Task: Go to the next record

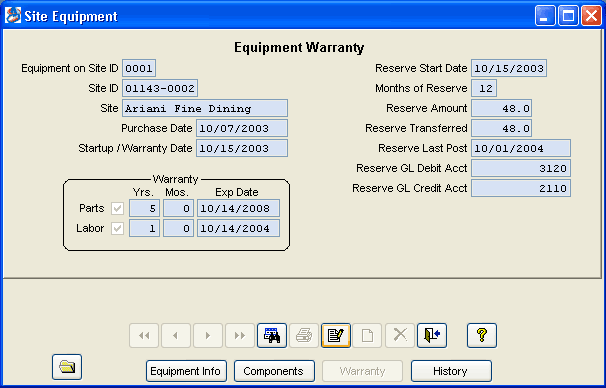Action: [208, 335]
